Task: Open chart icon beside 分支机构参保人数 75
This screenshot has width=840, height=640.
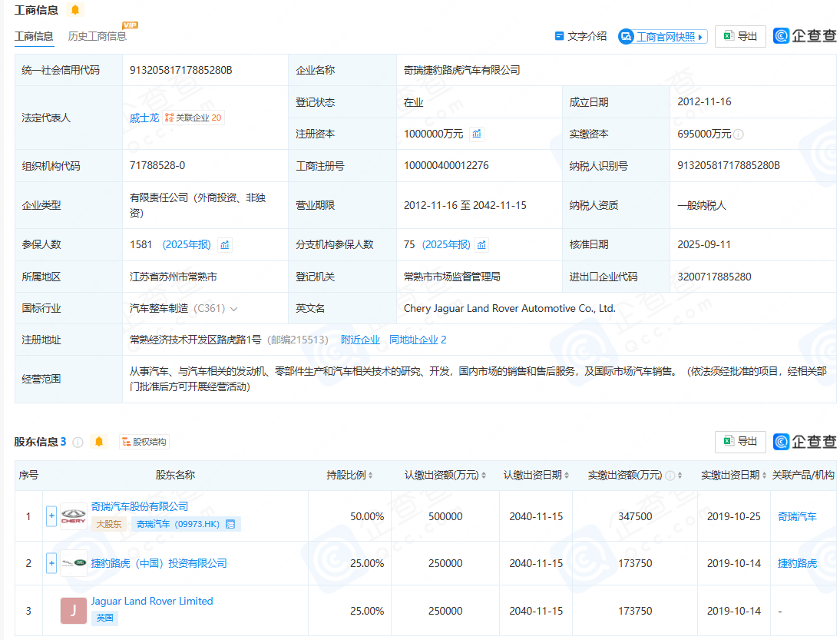Action: 481,245
